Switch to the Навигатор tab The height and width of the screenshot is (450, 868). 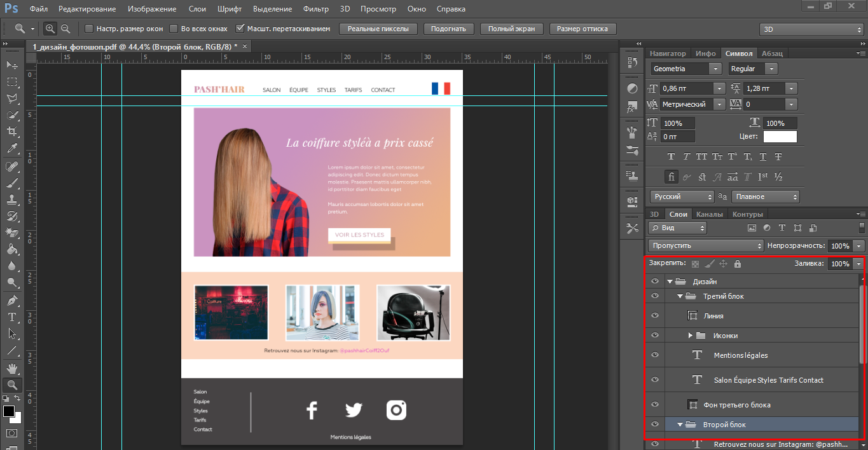coord(668,53)
